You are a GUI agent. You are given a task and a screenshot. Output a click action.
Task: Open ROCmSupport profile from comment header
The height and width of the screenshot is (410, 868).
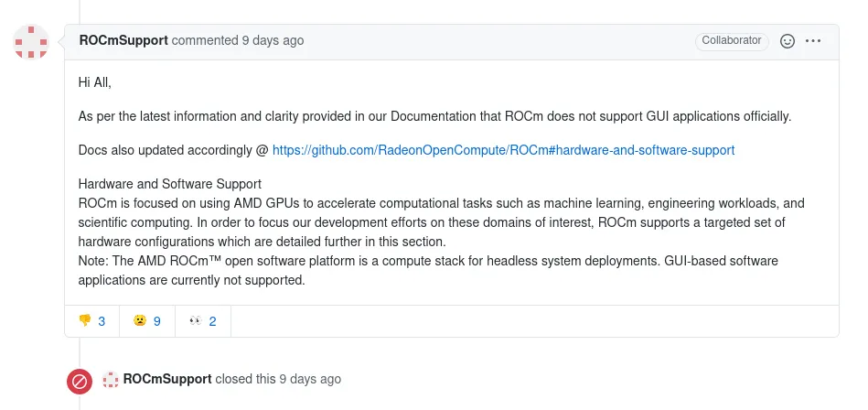(123, 40)
